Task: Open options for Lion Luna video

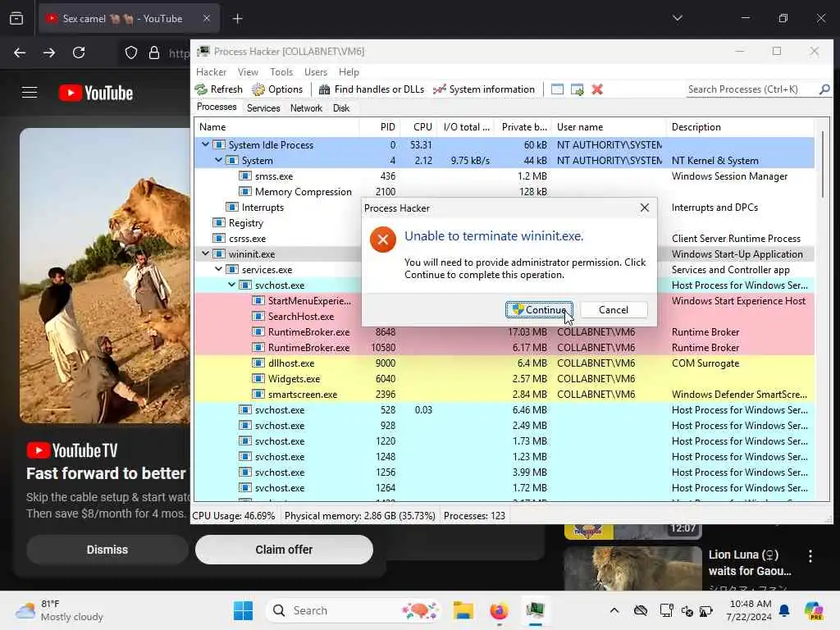Action: point(810,556)
